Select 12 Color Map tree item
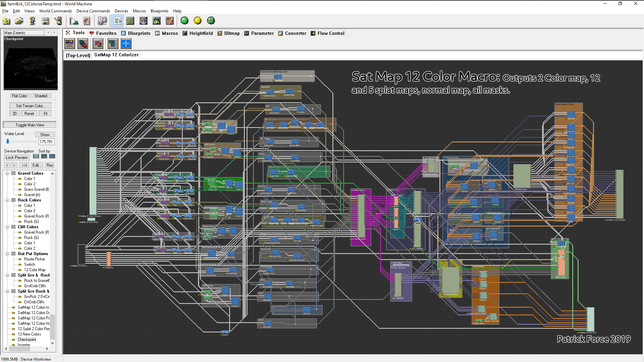 (x=35, y=270)
